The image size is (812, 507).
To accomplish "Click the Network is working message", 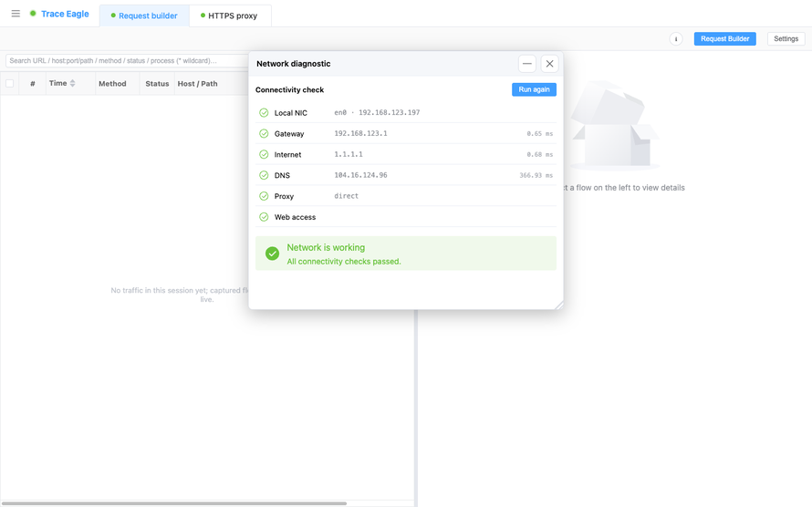I will (326, 247).
